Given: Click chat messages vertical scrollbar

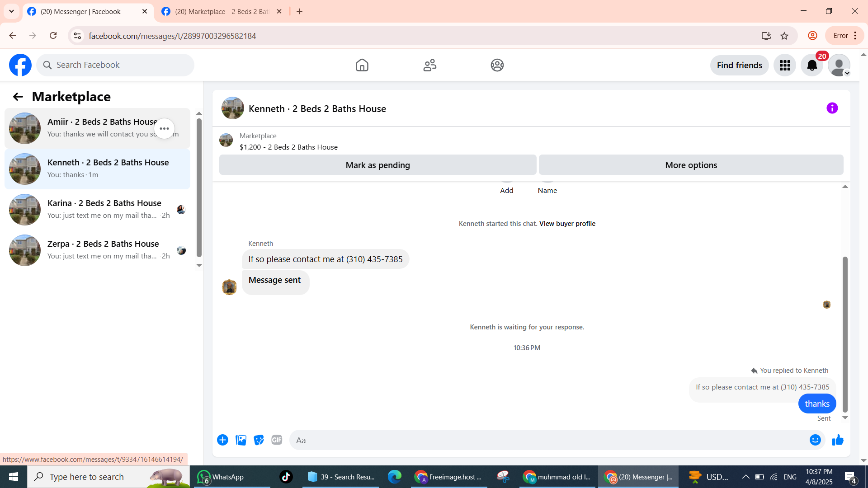Looking at the screenshot, I should tap(844, 334).
